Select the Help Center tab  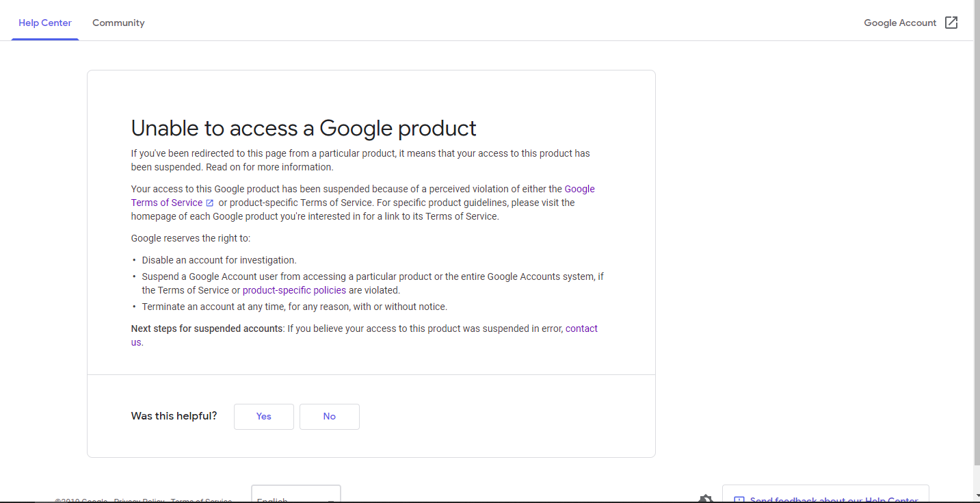point(44,23)
